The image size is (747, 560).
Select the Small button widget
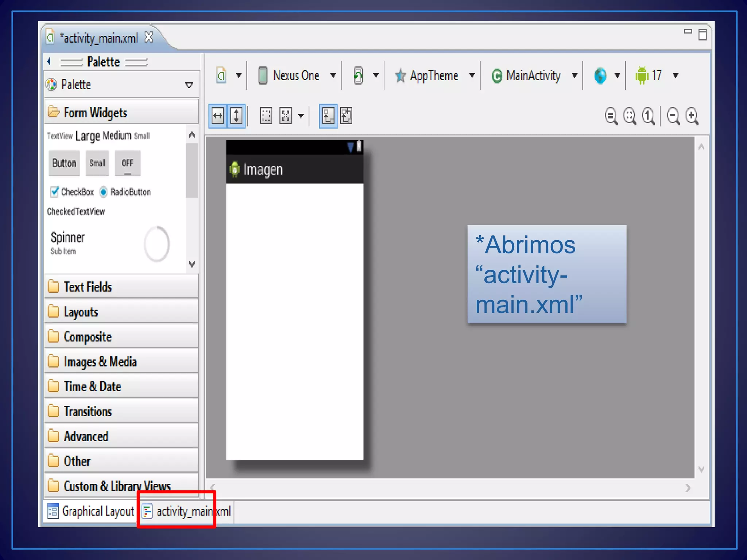[97, 163]
